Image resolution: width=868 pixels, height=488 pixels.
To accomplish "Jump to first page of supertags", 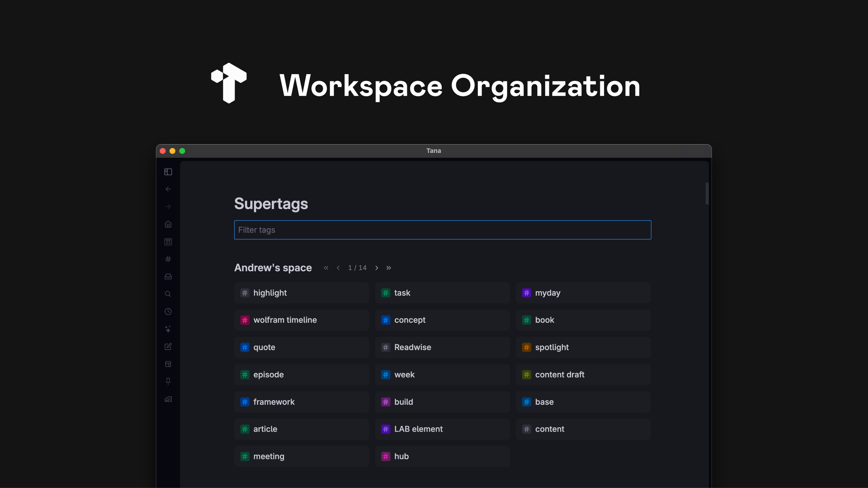I will click(x=326, y=268).
